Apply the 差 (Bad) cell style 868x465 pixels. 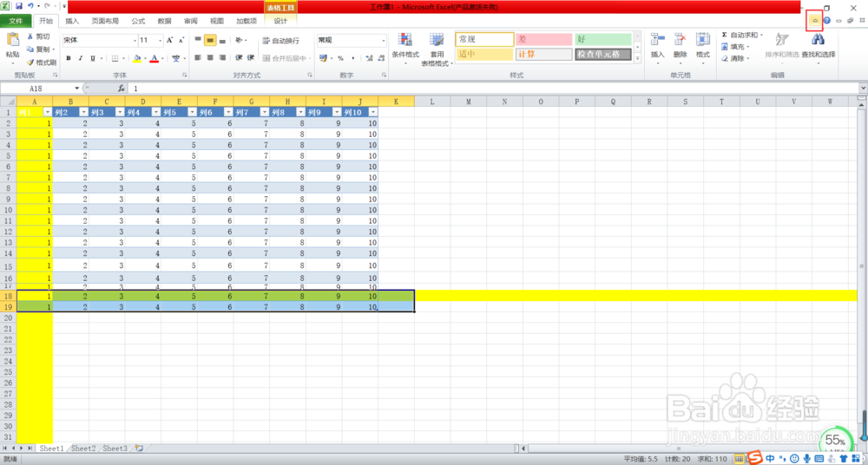click(x=543, y=39)
